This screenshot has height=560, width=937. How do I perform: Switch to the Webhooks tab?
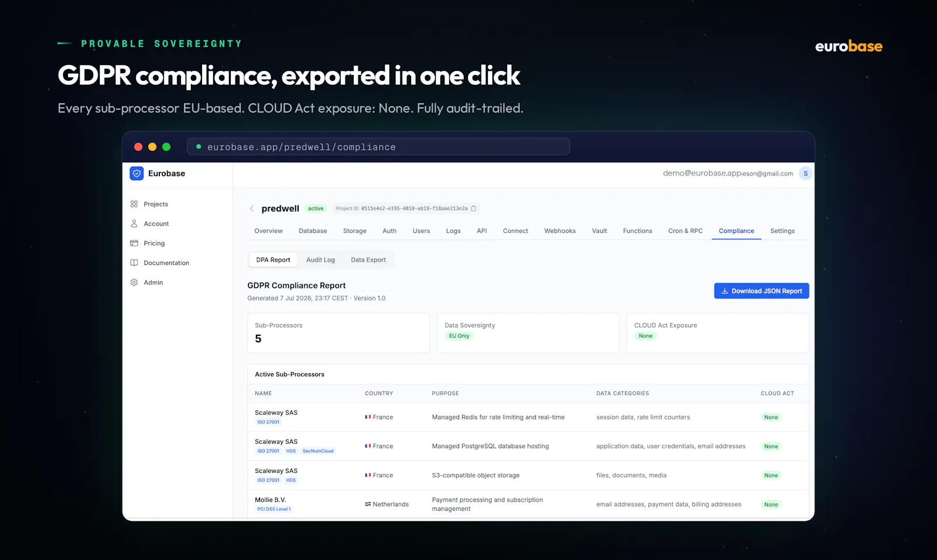(560, 231)
